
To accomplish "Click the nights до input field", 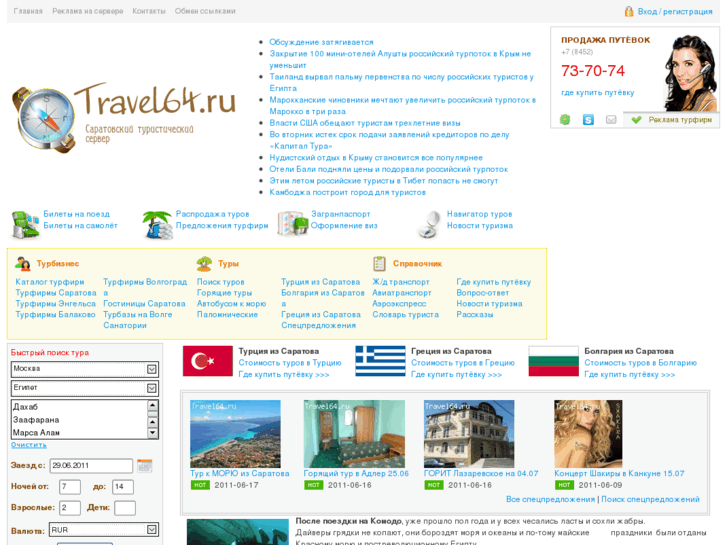I will tap(123, 487).
